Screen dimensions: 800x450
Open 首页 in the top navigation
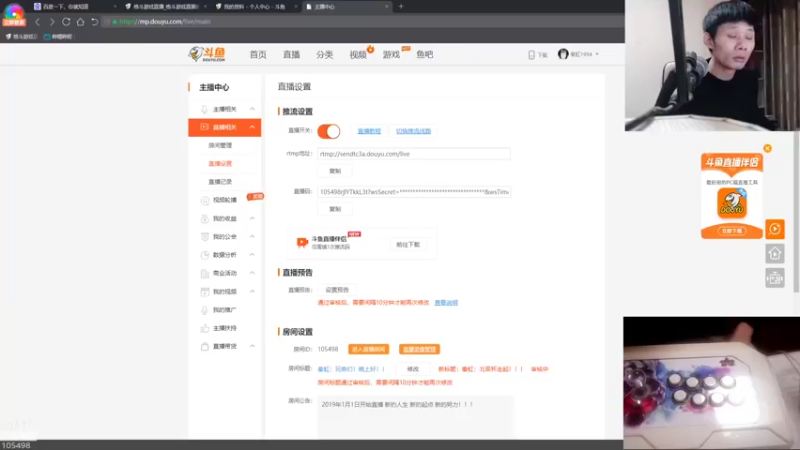pos(258,55)
